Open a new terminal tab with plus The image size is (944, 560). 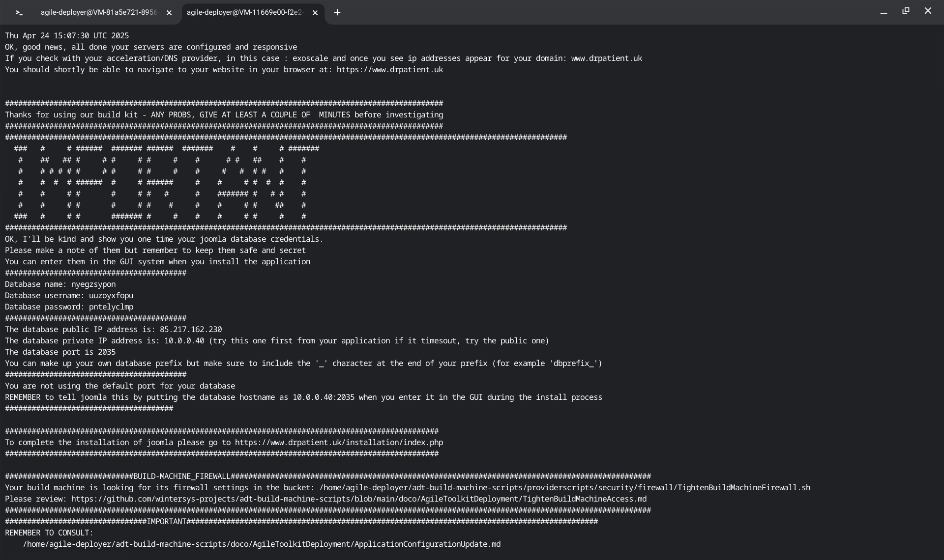[337, 13]
